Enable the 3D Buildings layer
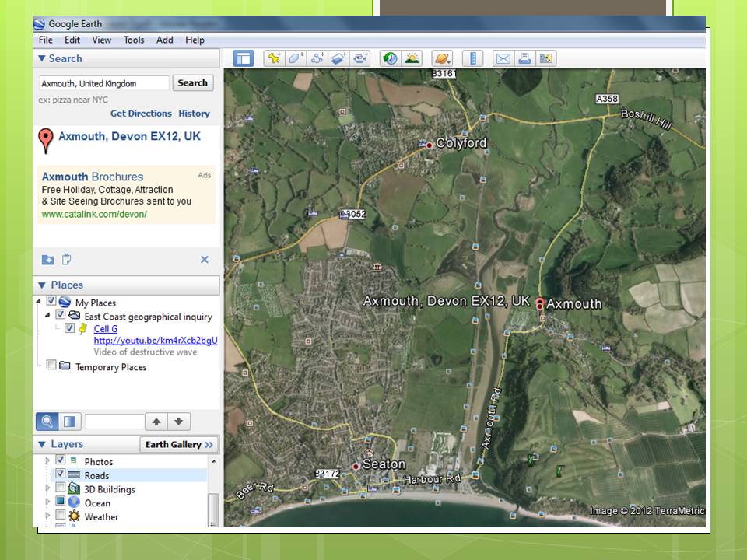Screen dimensions: 747x560 60,489
